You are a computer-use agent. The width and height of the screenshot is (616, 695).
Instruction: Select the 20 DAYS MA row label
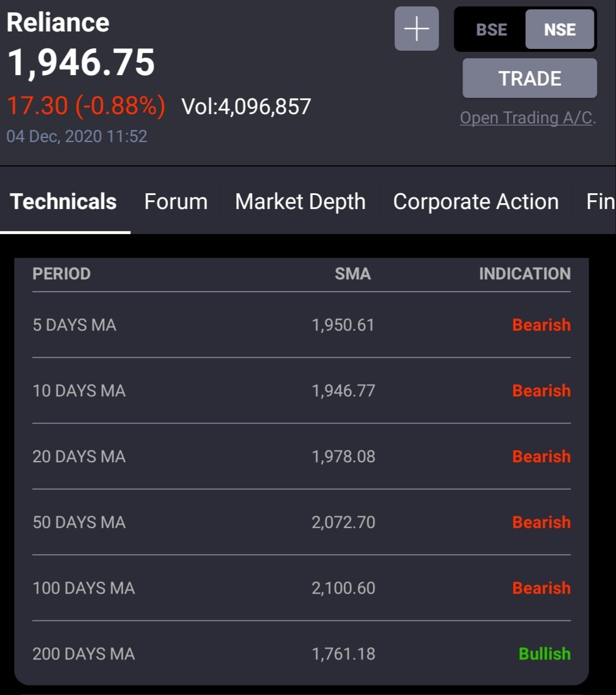79,456
